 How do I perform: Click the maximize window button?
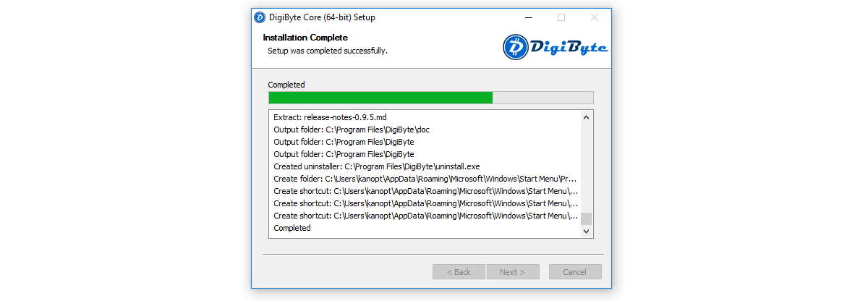coord(561,17)
